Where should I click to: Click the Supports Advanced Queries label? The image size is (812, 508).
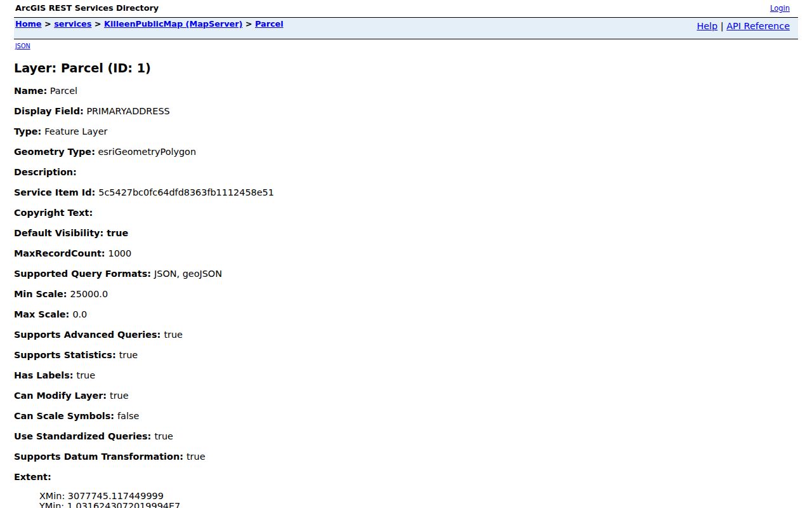87,335
